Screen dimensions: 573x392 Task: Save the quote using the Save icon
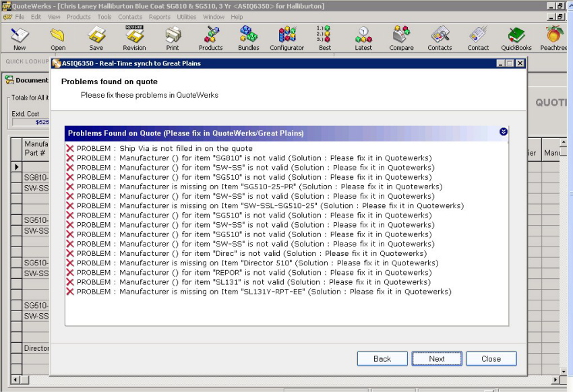[96, 38]
